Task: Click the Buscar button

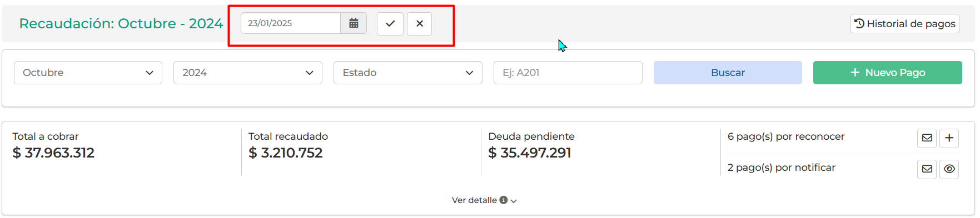Action: (728, 73)
